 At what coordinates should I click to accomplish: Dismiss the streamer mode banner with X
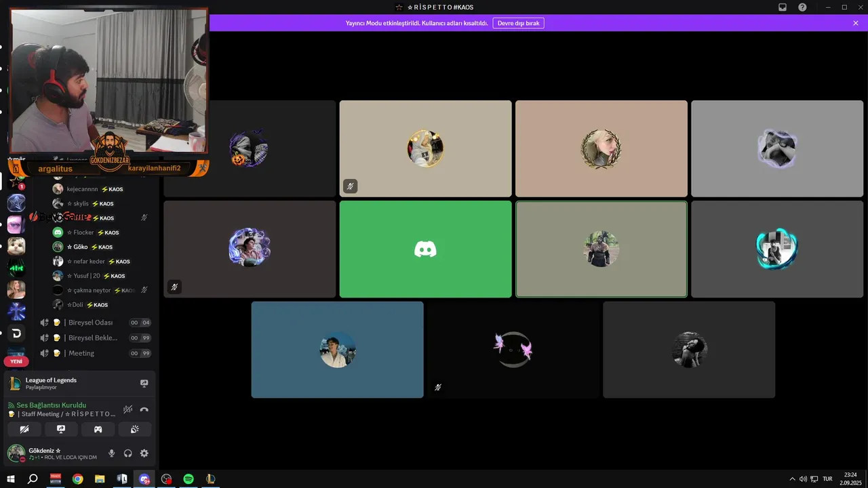pyautogui.click(x=856, y=23)
